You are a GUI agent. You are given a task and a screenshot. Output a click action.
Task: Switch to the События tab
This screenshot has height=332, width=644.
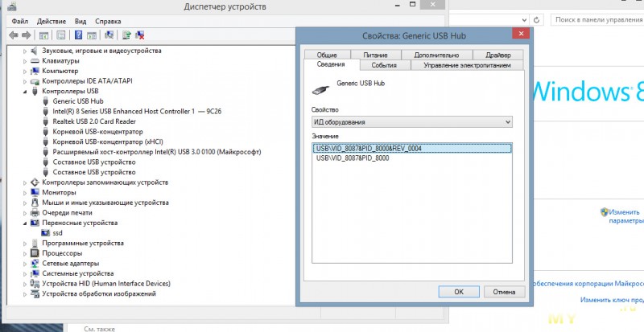pyautogui.click(x=384, y=65)
